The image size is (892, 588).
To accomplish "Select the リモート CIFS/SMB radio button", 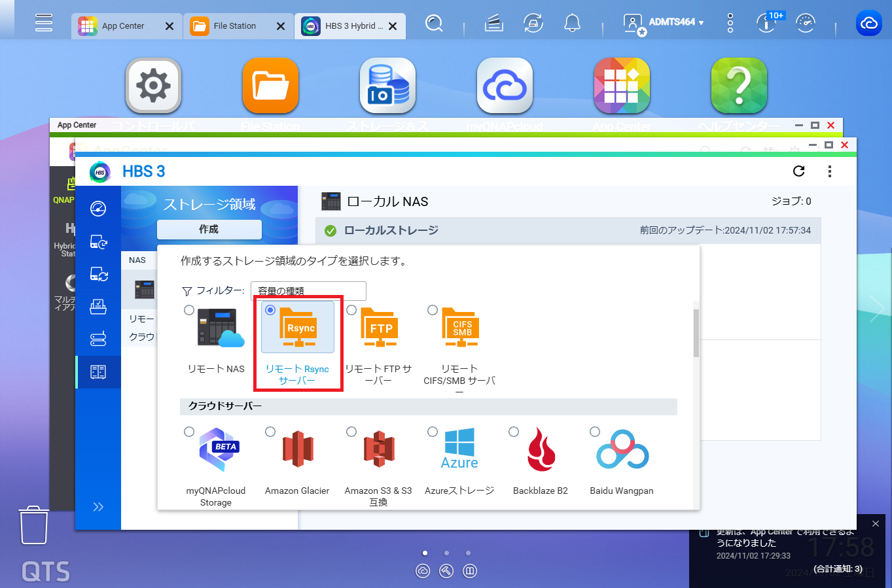I will click(x=433, y=310).
